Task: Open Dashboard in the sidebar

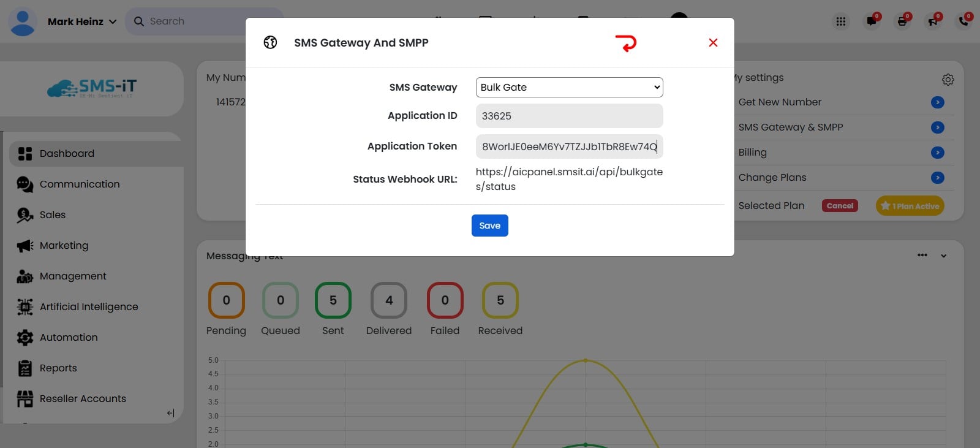Action: [95, 153]
